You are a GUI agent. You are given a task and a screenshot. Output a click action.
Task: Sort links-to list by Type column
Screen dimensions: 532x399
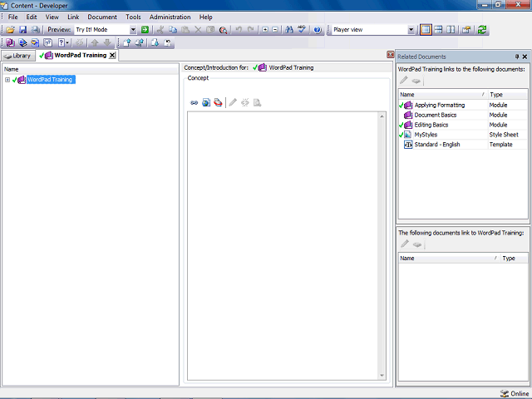pyautogui.click(x=507, y=95)
